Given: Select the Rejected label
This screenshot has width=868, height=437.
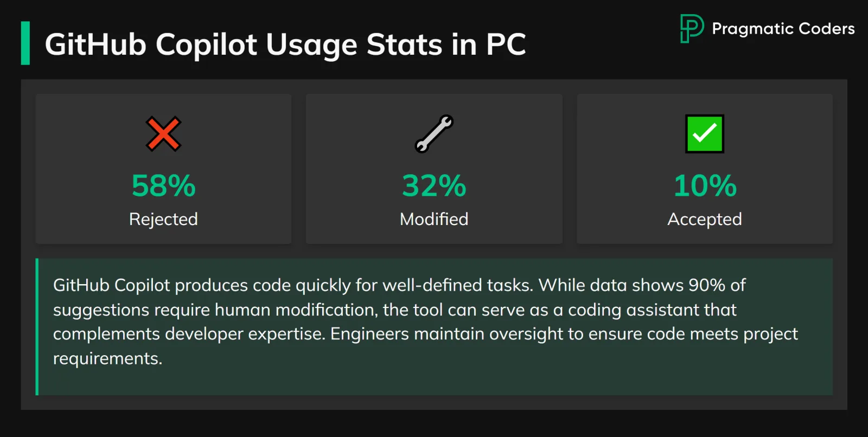Looking at the screenshot, I should click(163, 219).
